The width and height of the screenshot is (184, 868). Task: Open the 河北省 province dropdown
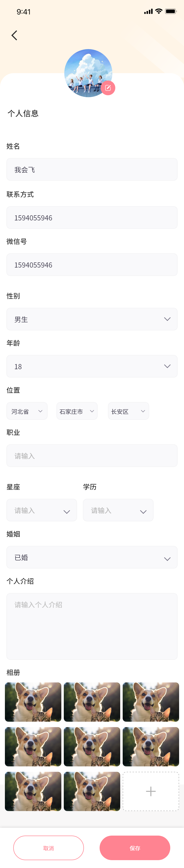point(27,411)
